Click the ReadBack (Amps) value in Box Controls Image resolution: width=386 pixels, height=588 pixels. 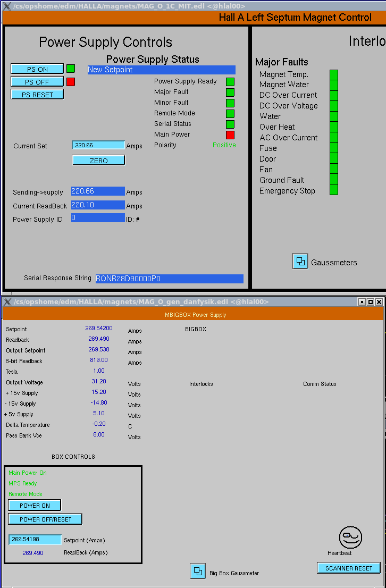(x=33, y=553)
